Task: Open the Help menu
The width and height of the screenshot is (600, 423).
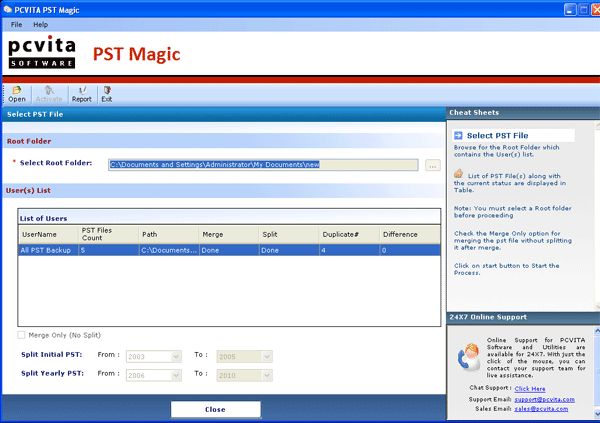Action: click(40, 24)
